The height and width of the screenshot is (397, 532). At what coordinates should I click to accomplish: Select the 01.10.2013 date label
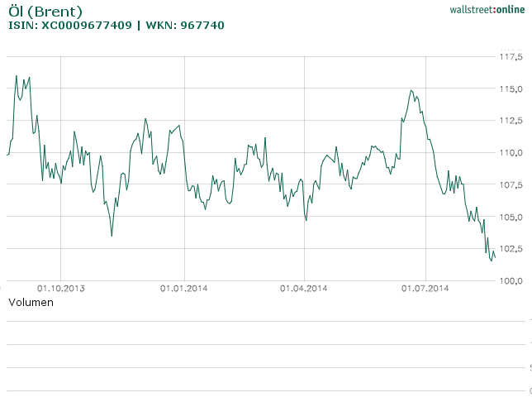pyautogui.click(x=61, y=289)
